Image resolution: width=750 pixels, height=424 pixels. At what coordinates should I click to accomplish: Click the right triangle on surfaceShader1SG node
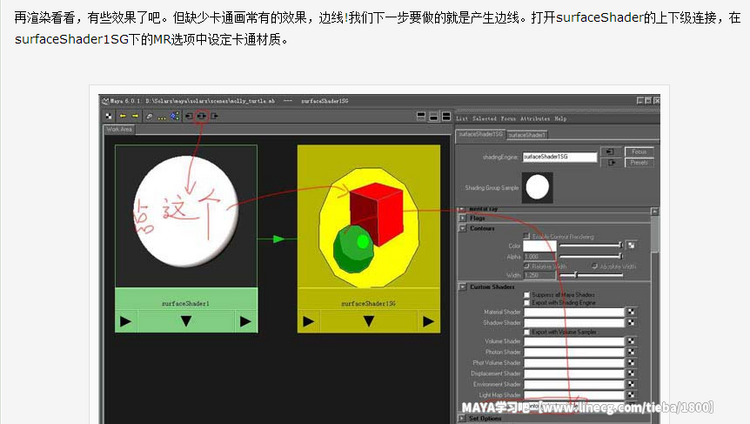pyautogui.click(x=429, y=322)
